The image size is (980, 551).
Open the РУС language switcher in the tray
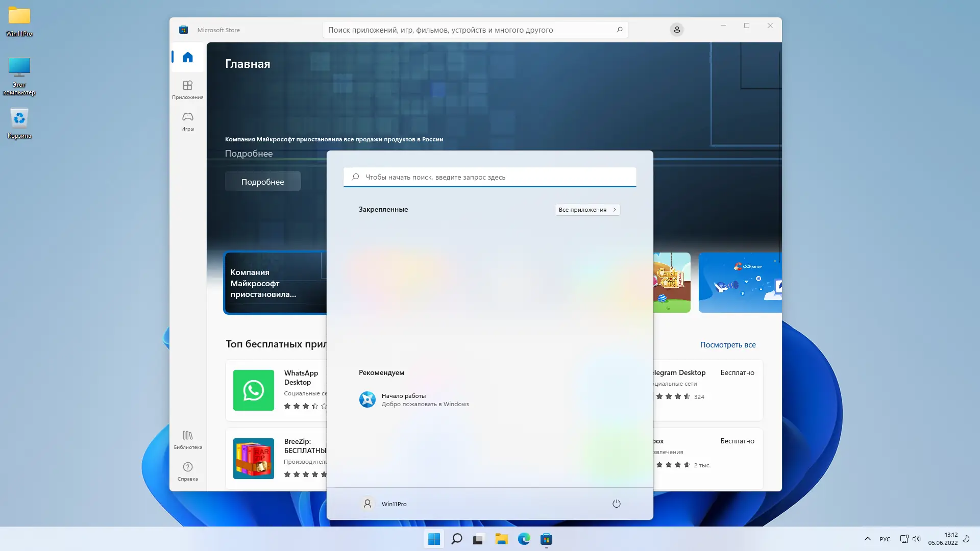(x=885, y=539)
